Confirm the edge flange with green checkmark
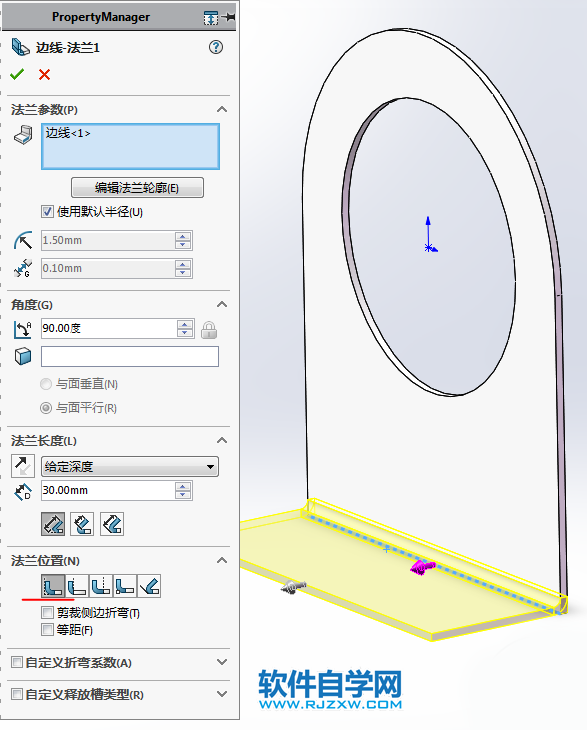The image size is (587, 730). click(17, 74)
